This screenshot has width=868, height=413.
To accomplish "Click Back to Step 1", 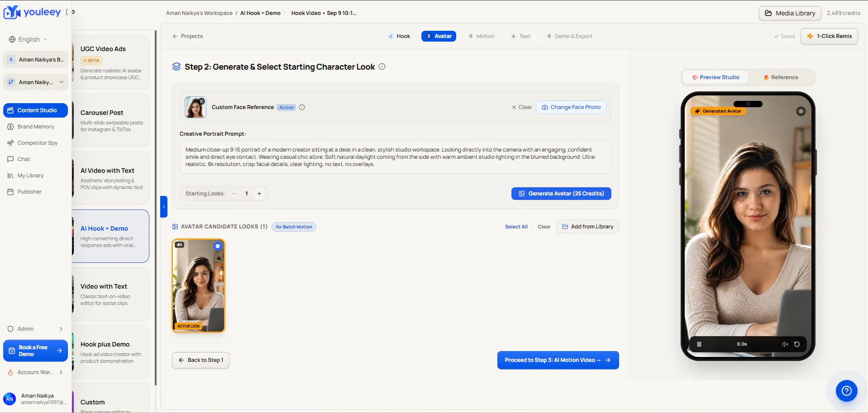I will [x=200, y=360].
